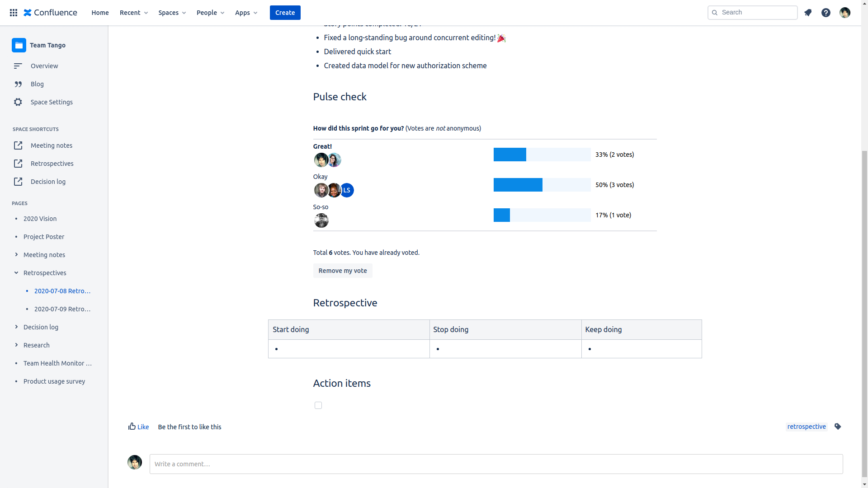Click the label tag icon beside retrospective
Viewport: 868px width, 488px height.
[x=838, y=427]
